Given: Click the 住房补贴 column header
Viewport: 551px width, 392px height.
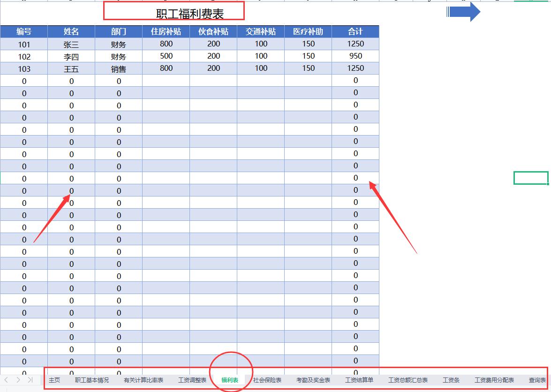Looking at the screenshot, I should point(165,31).
